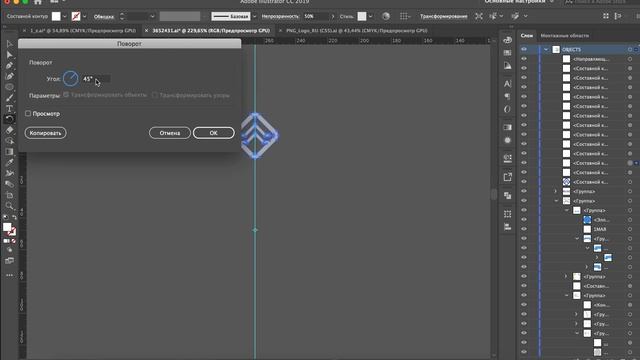Select the Eraser tool
The image size is (640, 360).
[x=9, y=130]
